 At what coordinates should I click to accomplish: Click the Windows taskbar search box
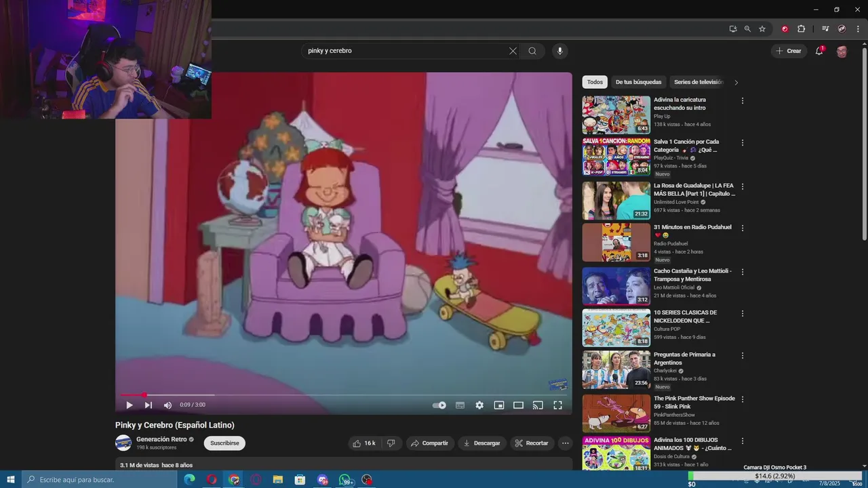tap(100, 480)
